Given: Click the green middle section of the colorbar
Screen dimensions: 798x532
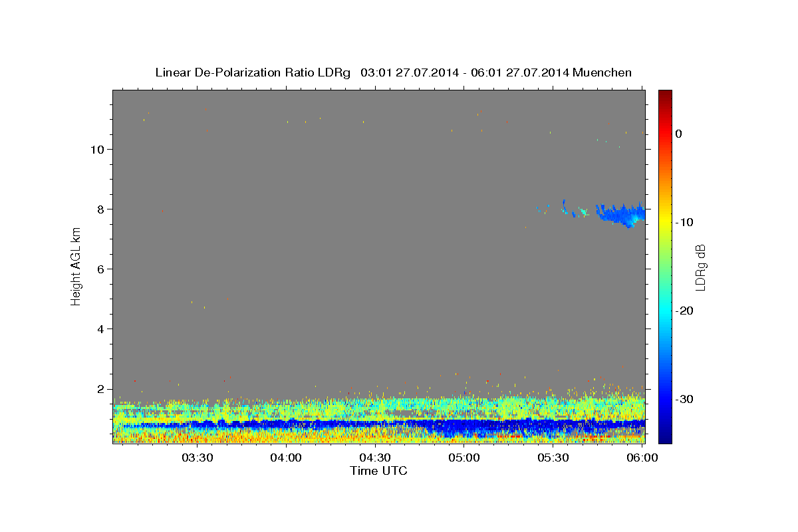Looking at the screenshot, I should click(x=665, y=266).
